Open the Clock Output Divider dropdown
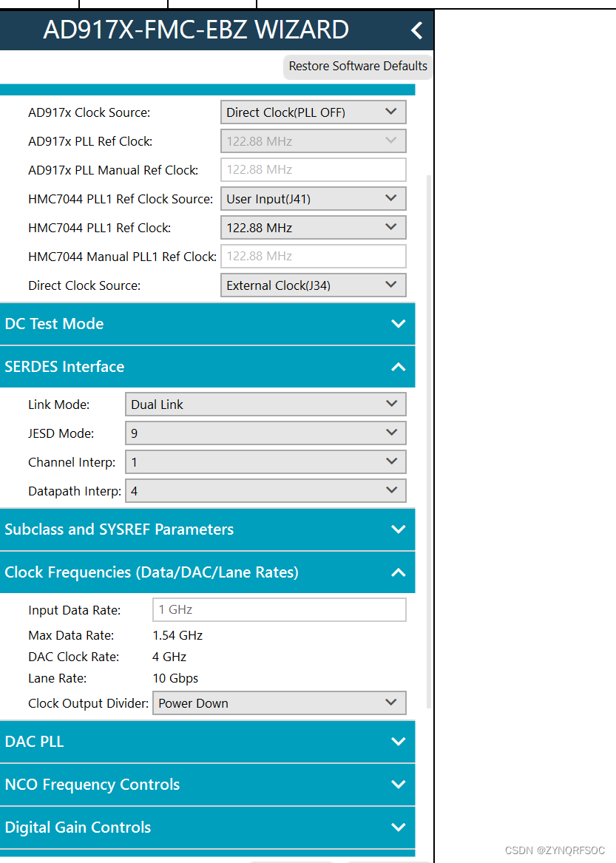This screenshot has width=616, height=863. click(x=279, y=703)
